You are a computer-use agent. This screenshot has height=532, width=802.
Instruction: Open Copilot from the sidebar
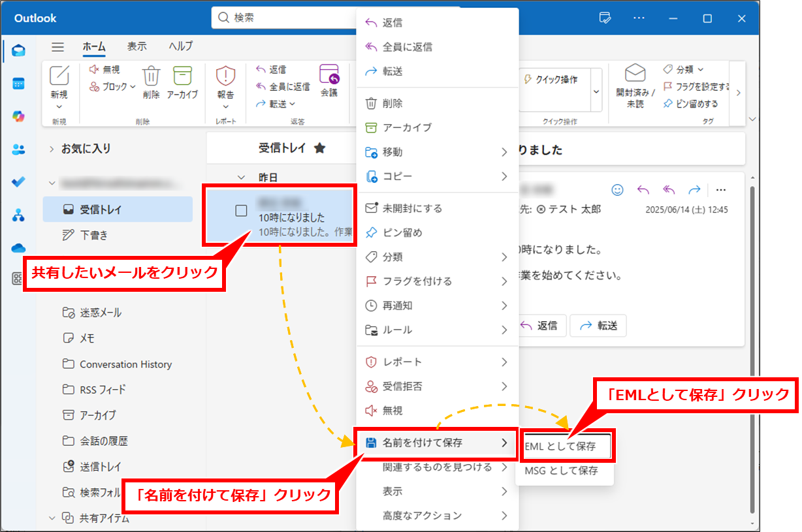pos(18,116)
